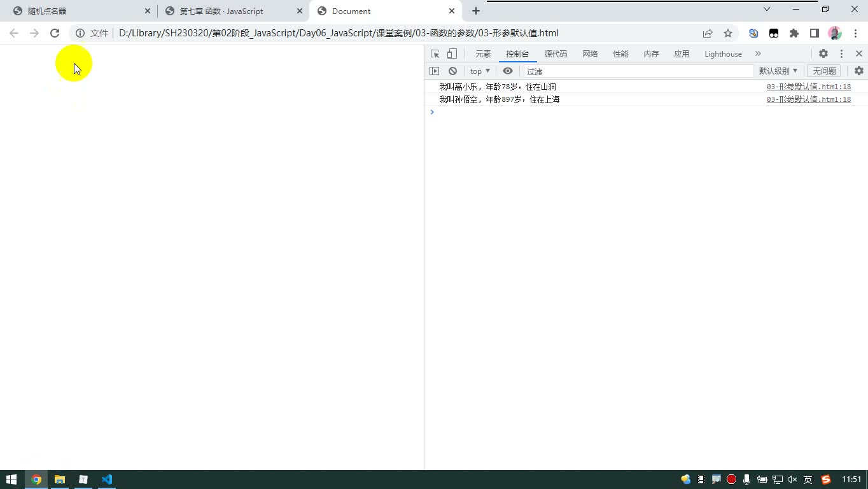Close the DevTools panel
Image resolution: width=868 pixels, height=489 pixels.
[x=859, y=54]
